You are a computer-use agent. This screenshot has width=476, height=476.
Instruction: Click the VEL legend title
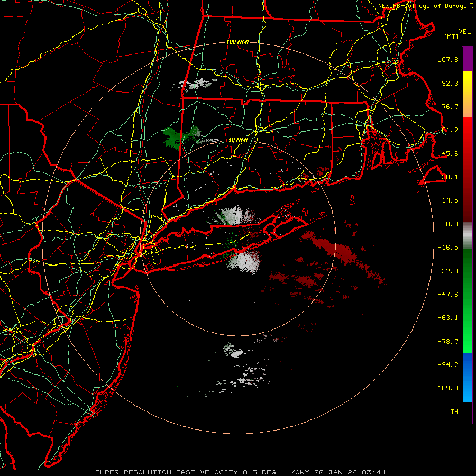464,31
